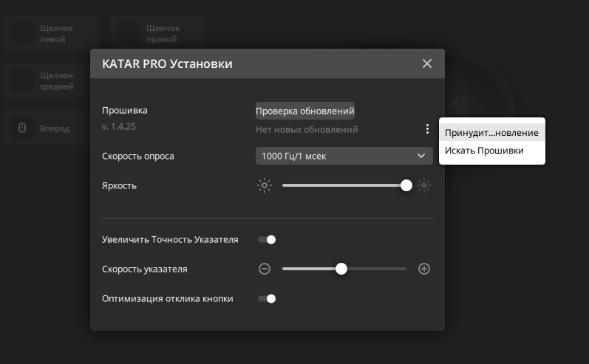Open the Скорость опроса dropdown
The image size is (589, 364).
click(344, 156)
